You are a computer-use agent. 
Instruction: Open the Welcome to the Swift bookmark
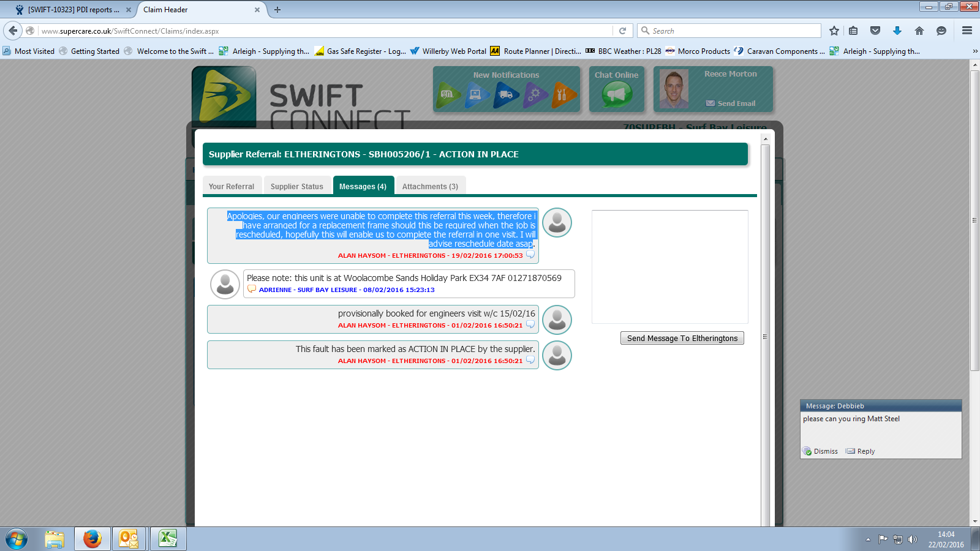click(x=169, y=51)
